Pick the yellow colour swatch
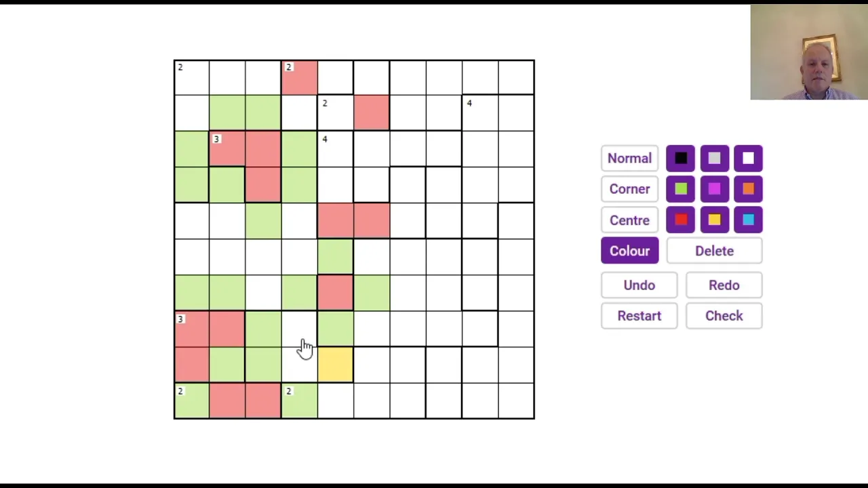The image size is (868, 488). coord(714,220)
